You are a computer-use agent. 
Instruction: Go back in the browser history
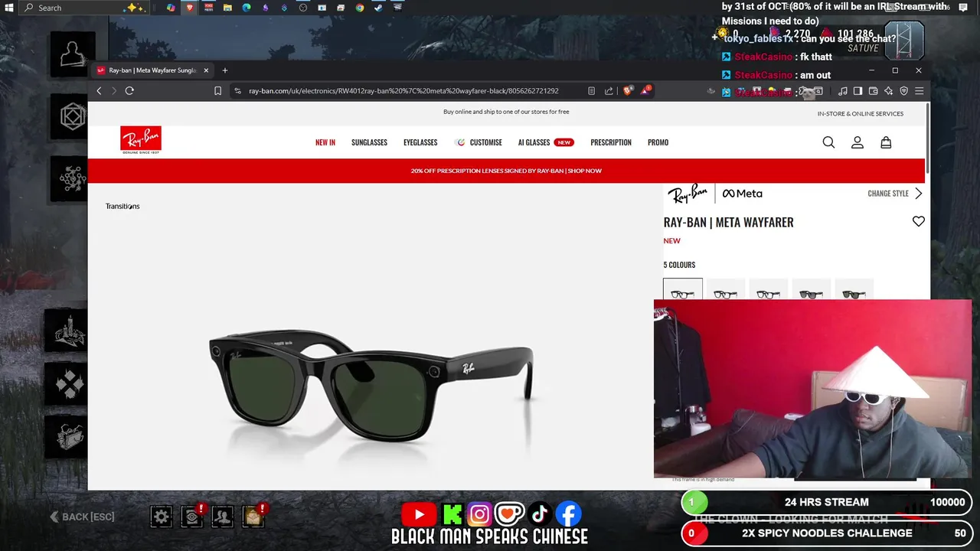coord(99,90)
